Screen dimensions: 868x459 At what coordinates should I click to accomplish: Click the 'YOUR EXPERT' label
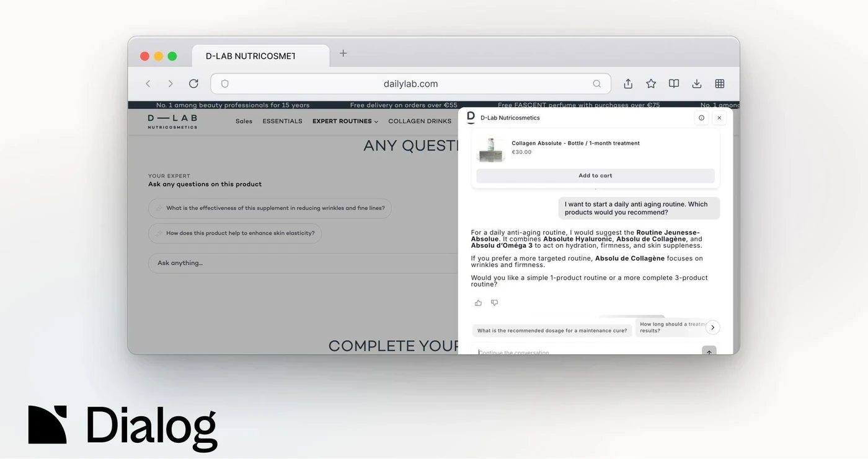[x=169, y=176]
